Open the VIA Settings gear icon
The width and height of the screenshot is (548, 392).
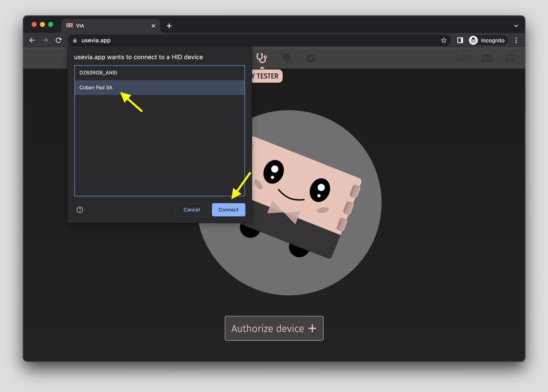tap(311, 58)
